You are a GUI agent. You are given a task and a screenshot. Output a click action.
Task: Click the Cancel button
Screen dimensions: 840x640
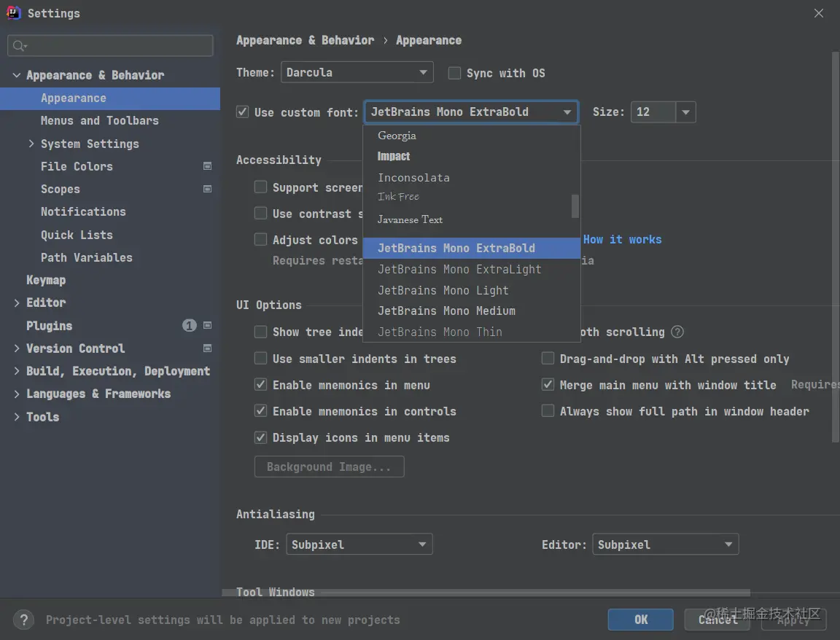click(x=717, y=620)
